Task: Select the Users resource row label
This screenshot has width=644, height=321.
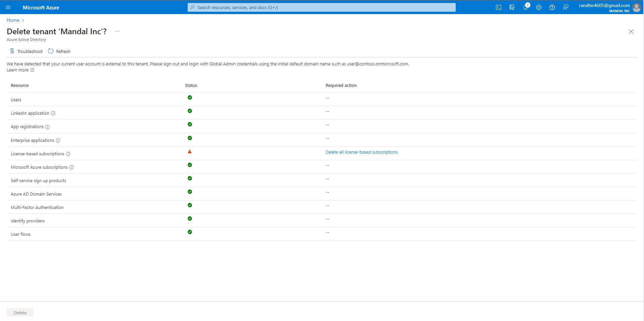Action: 16,100
